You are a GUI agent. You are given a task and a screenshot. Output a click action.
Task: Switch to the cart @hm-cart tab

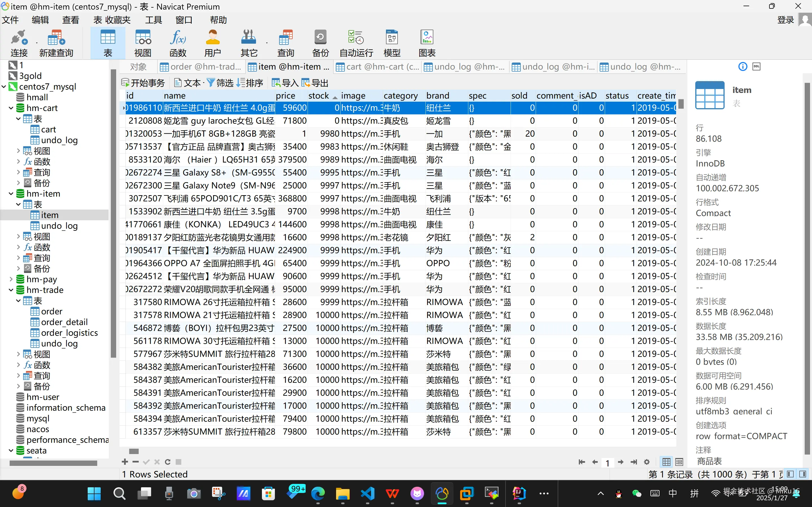click(378, 67)
